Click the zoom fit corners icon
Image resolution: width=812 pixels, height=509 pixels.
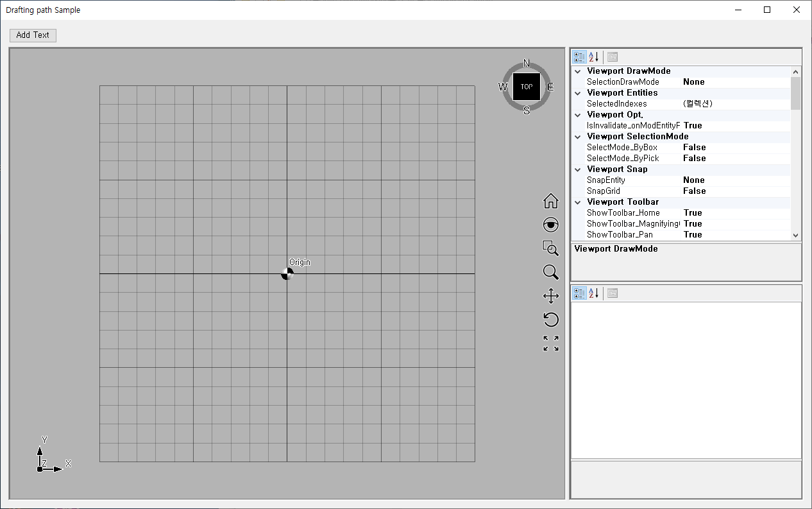coord(550,343)
